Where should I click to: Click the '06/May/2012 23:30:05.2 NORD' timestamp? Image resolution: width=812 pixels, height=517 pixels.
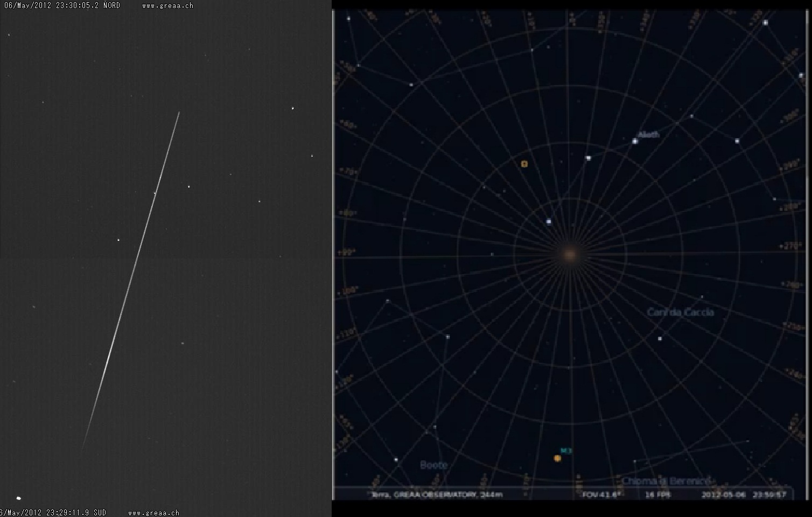tap(62, 5)
